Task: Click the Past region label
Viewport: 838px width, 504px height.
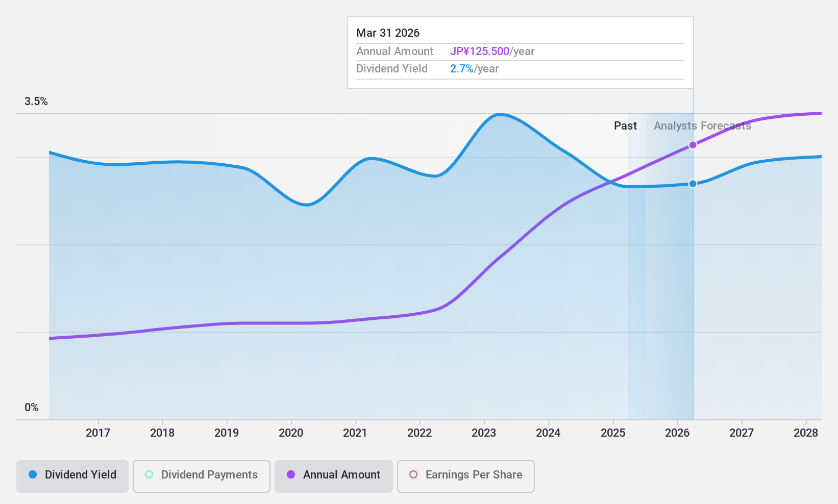Action: pos(625,126)
